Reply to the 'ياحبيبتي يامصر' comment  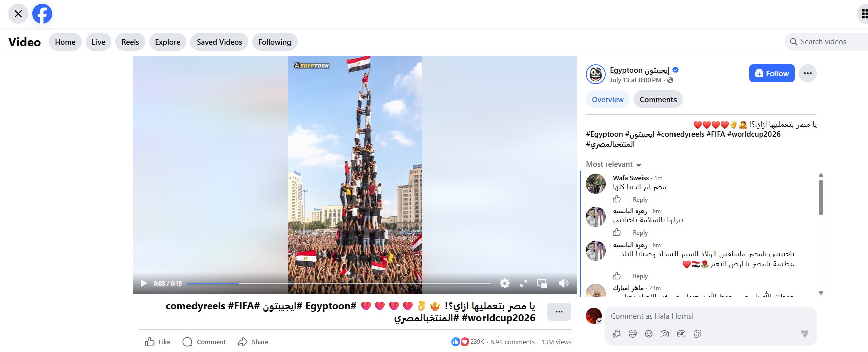(640, 276)
